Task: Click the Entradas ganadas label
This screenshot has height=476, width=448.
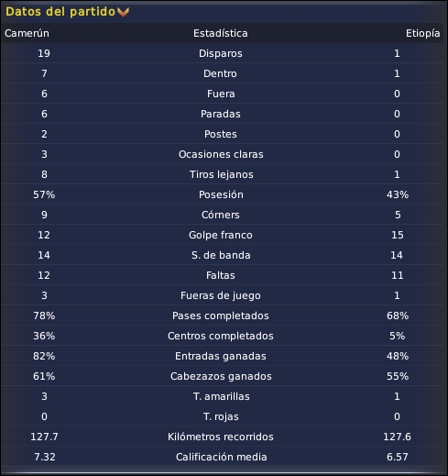Action: point(221,356)
